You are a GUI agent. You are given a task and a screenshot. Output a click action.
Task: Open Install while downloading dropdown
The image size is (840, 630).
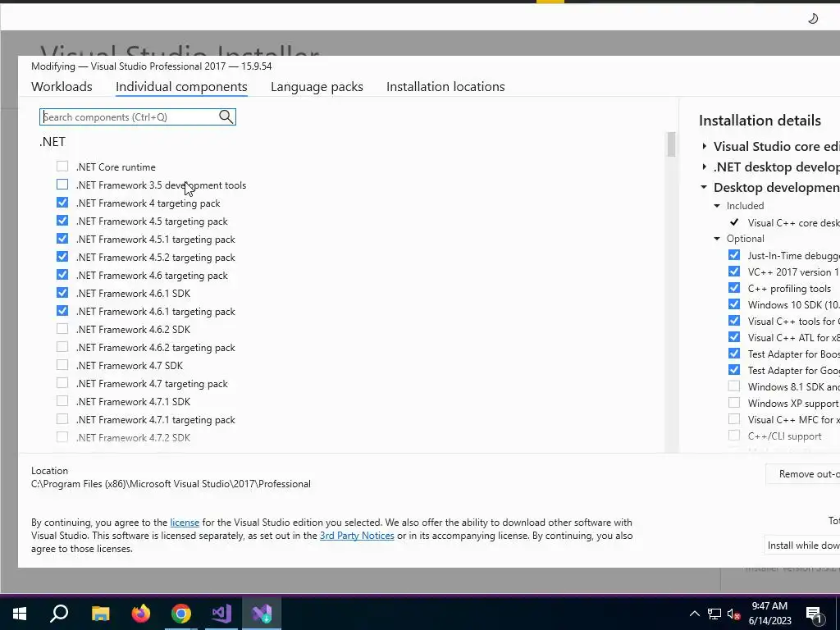(802, 546)
